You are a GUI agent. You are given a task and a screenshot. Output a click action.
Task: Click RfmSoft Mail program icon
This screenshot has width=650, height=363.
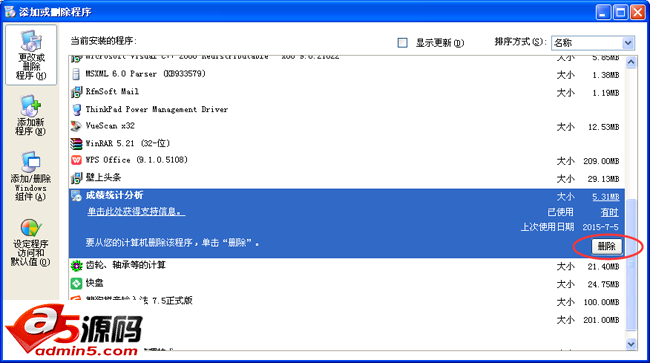click(x=76, y=92)
